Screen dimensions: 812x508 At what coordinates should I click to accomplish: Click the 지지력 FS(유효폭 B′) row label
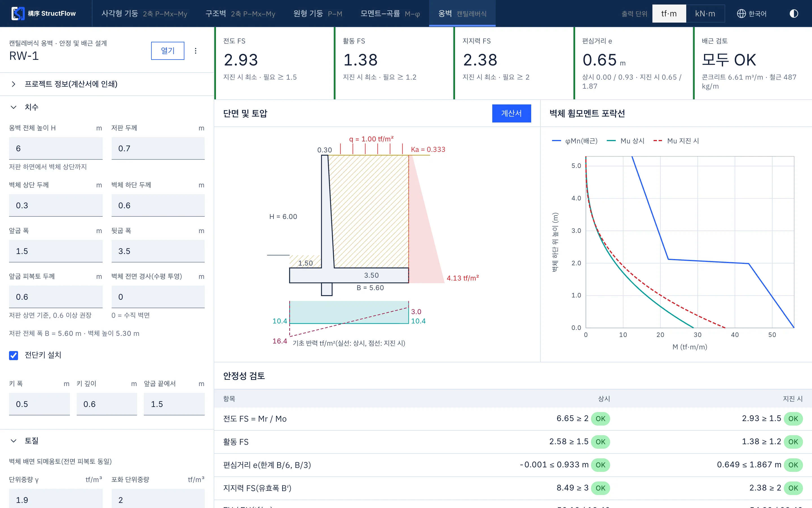pos(257,488)
